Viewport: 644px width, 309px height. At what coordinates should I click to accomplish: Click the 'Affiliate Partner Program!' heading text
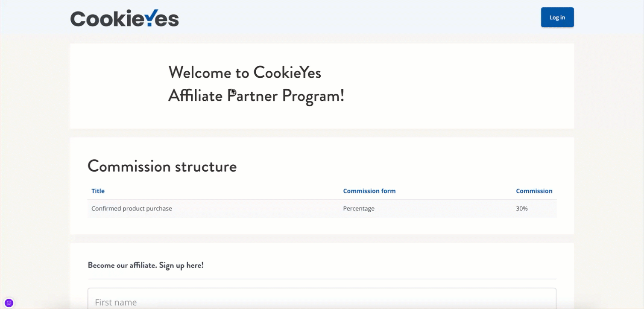pyautogui.click(x=256, y=95)
